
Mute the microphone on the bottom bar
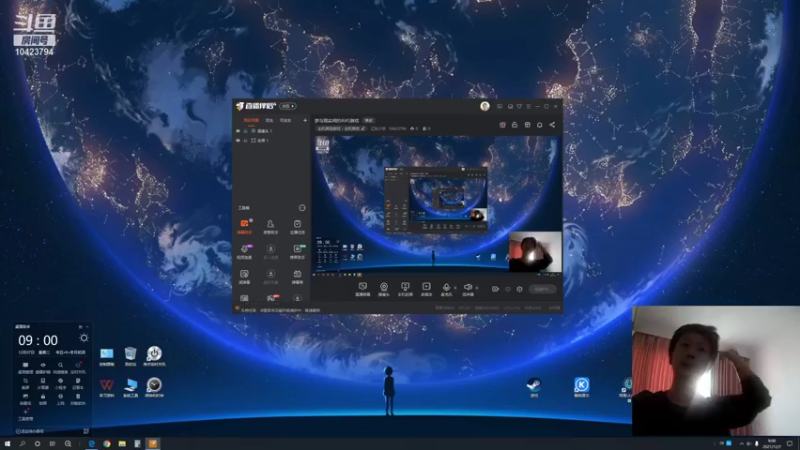pyautogui.click(x=446, y=289)
